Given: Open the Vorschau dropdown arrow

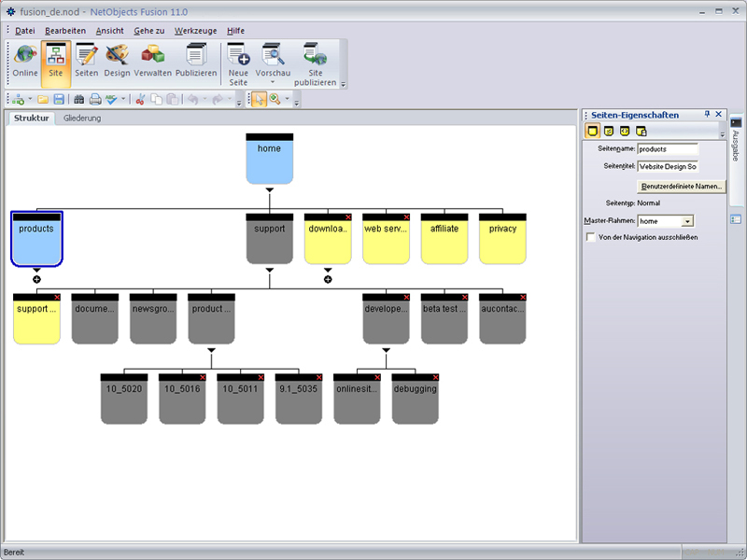Looking at the screenshot, I should (273, 82).
